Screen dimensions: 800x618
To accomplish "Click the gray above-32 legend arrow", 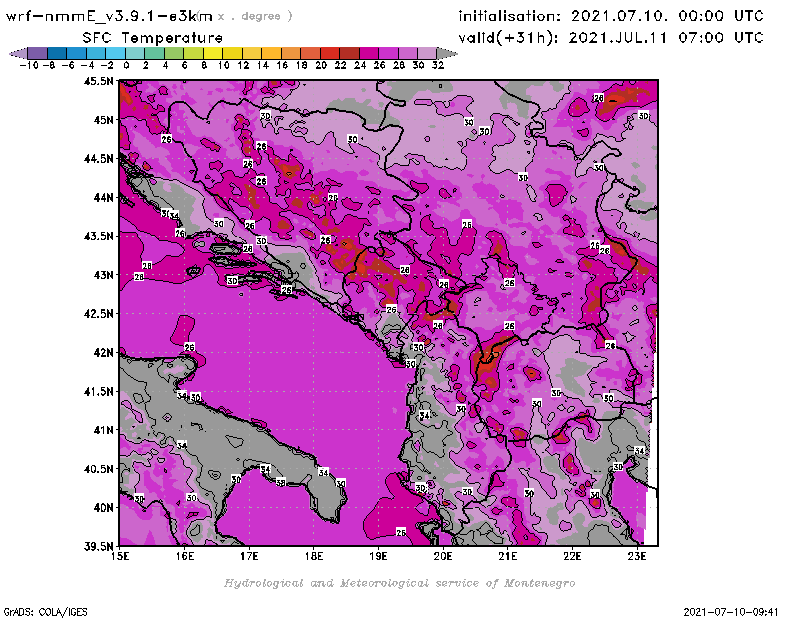I will 447,53.
